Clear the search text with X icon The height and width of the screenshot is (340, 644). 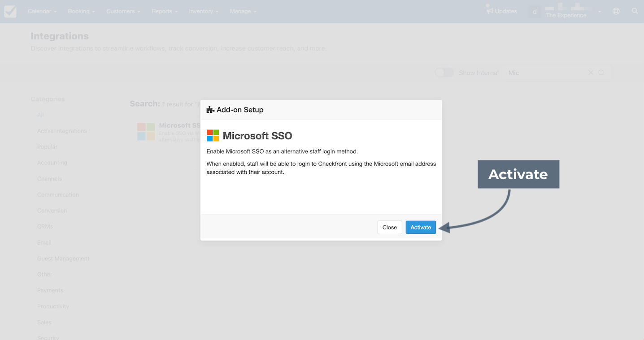tap(591, 73)
